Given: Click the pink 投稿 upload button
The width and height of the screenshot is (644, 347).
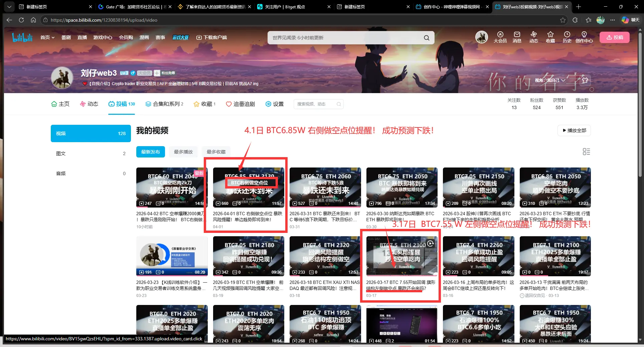Looking at the screenshot, I should coord(615,37).
